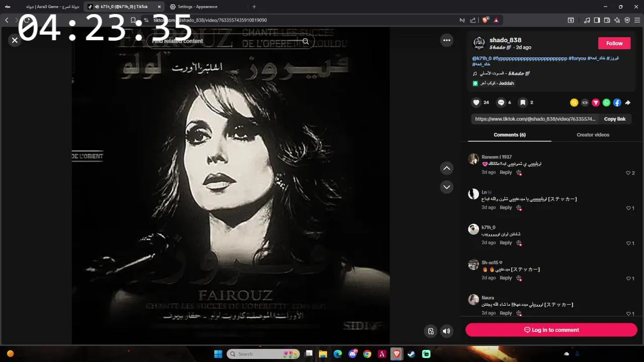Send to friends via pink arrow icon

[x=596, y=103]
